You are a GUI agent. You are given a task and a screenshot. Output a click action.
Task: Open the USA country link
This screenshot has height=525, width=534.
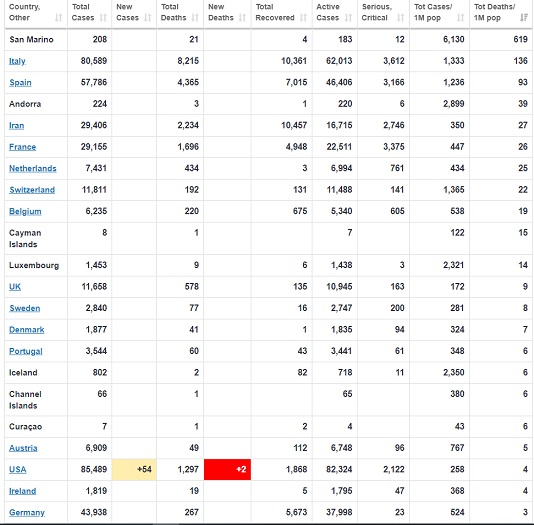pos(18,470)
